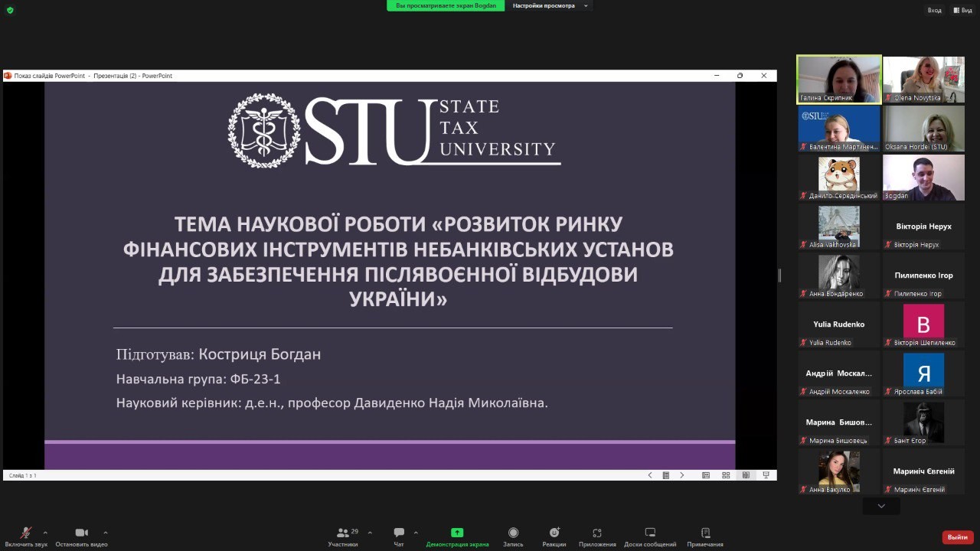
Task: Select Вікторія Нерух participant tile
Action: (x=923, y=227)
